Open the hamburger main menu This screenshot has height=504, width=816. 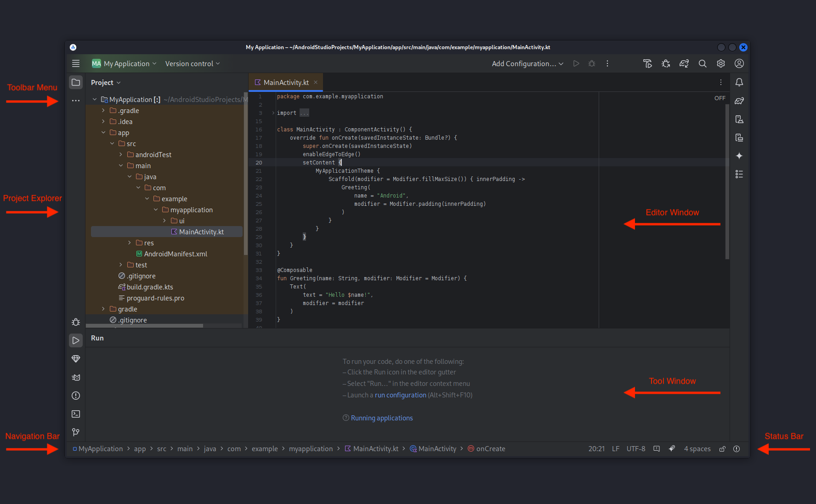(76, 63)
